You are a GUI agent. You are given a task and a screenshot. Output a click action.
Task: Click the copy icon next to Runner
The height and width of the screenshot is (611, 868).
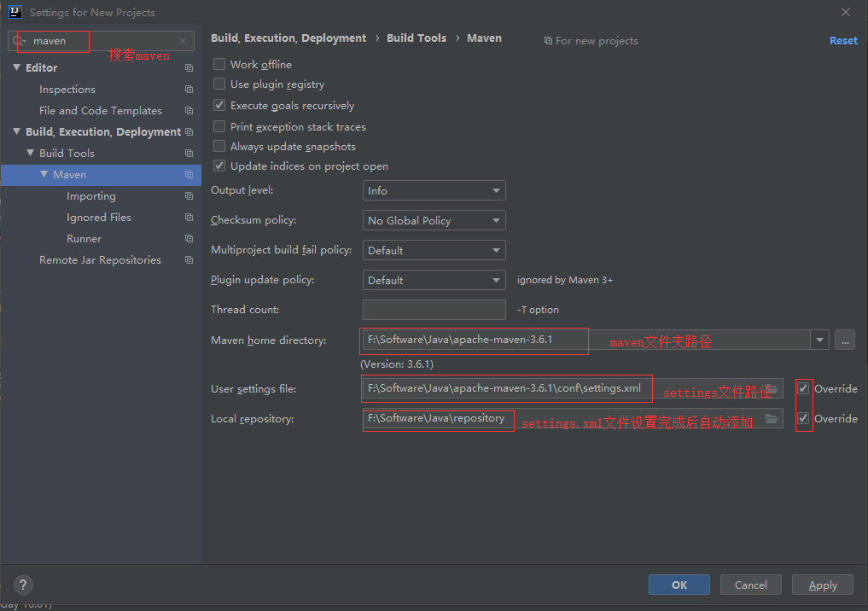coord(189,239)
